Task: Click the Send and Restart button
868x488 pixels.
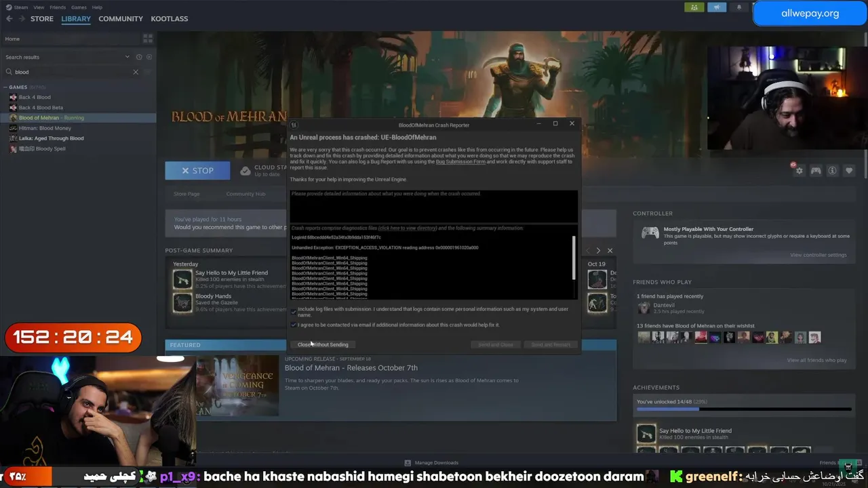Action: coord(551,344)
